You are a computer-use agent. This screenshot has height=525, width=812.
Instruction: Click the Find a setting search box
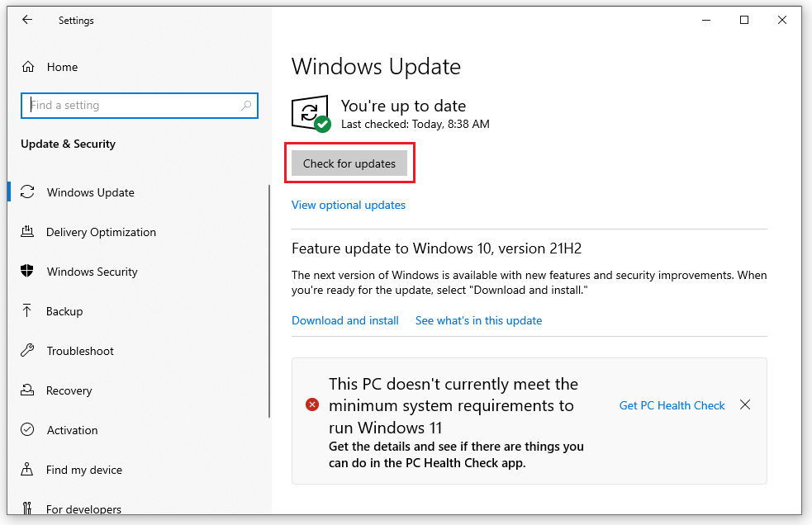coord(132,106)
